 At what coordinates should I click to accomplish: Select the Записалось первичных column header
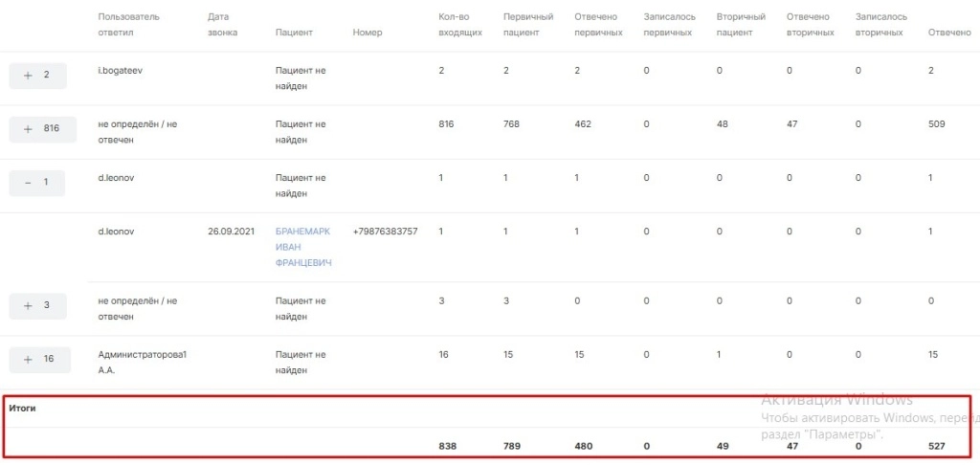(669, 25)
